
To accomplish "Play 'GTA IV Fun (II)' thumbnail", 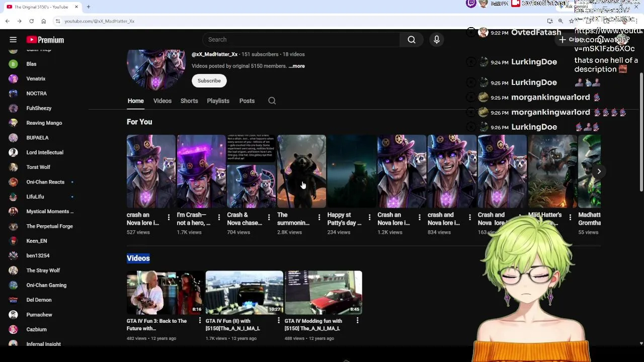I will tap(245, 293).
